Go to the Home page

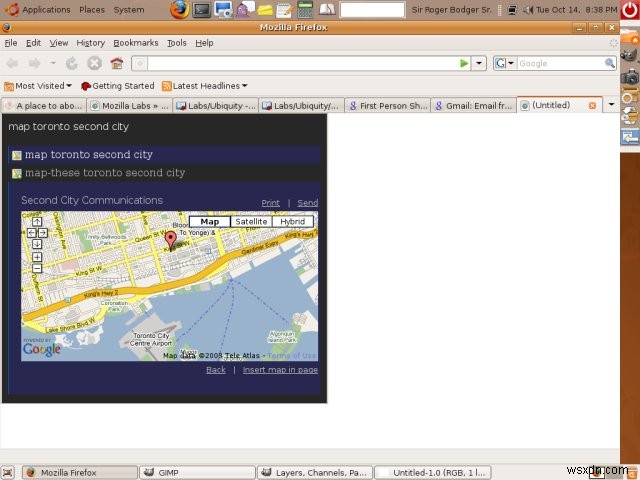click(117, 63)
